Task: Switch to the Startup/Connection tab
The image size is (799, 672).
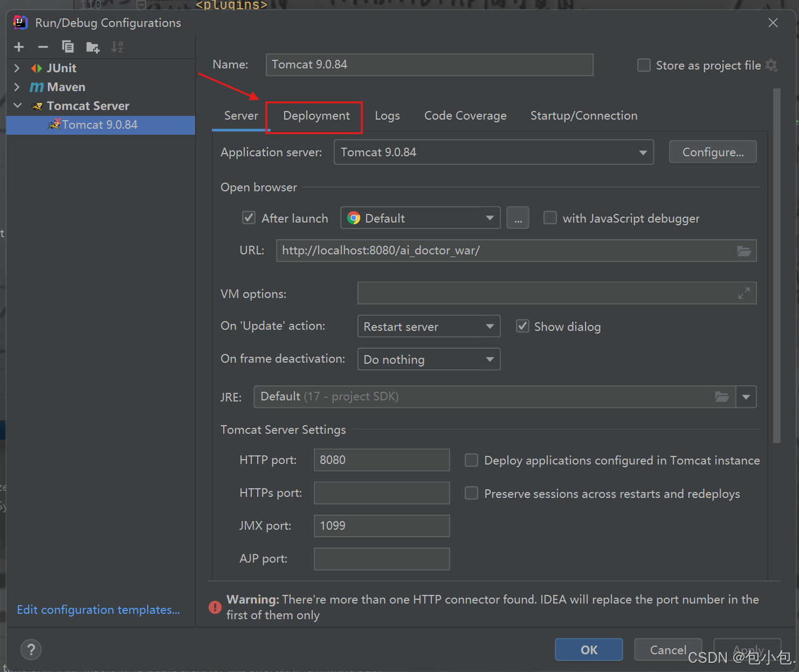Action: (x=584, y=116)
